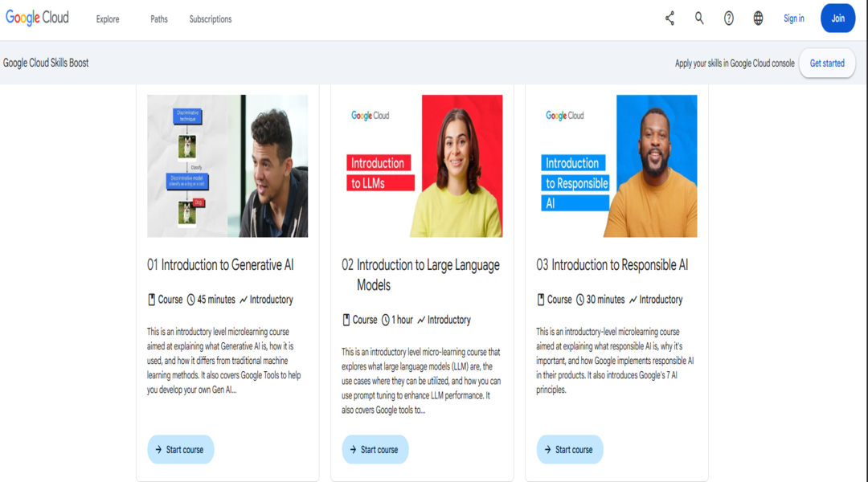868x482 pixels.
Task: Click the '30 minutes' duration text
Action: [x=606, y=300]
